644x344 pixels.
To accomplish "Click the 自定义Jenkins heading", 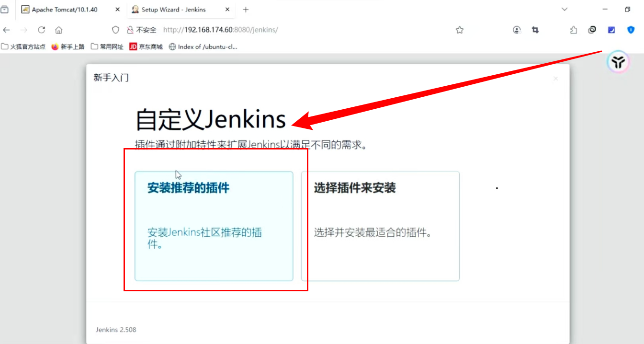I will tap(211, 120).
